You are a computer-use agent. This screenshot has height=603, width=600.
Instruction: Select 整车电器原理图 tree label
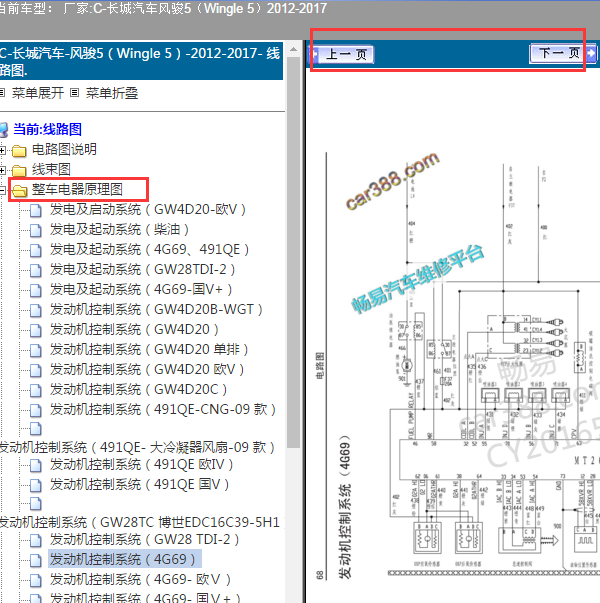(77, 189)
